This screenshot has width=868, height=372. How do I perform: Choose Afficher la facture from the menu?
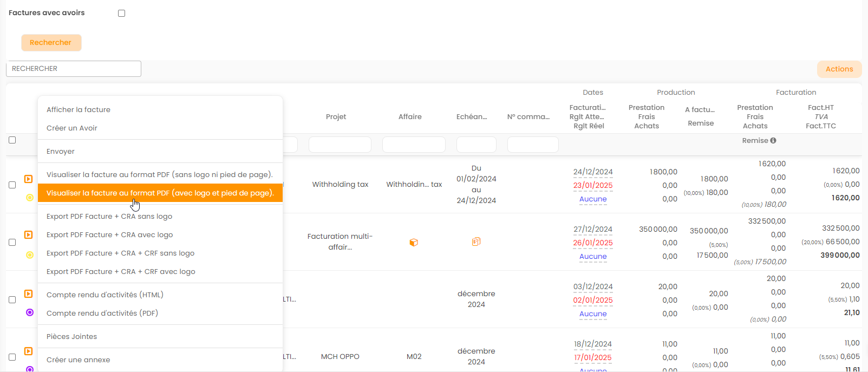coord(79,110)
